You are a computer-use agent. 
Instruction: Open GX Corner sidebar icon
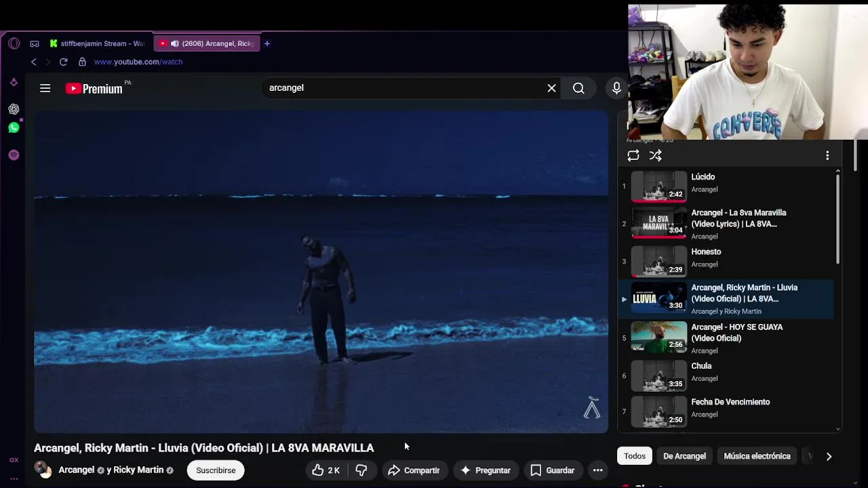point(14,460)
